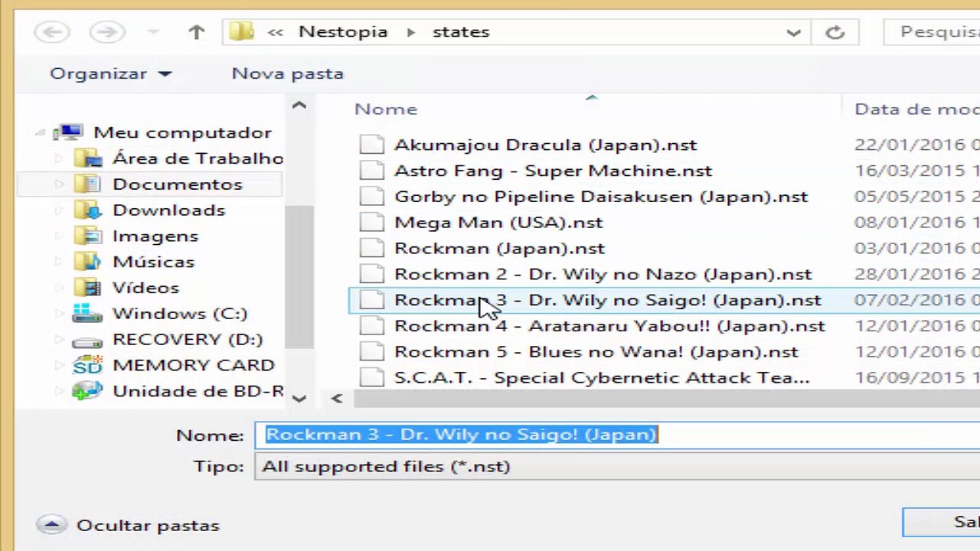Click the Documentos folder icon
This screenshot has width=980, height=551.
tap(88, 184)
